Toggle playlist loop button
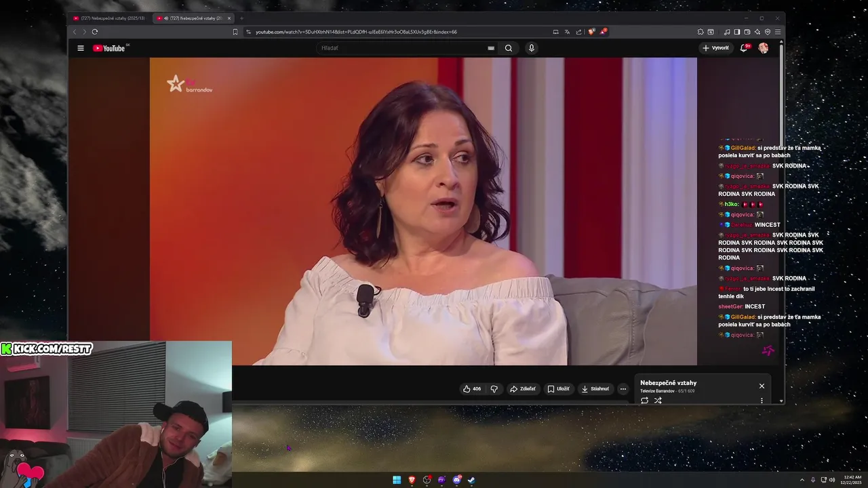 [644, 401]
